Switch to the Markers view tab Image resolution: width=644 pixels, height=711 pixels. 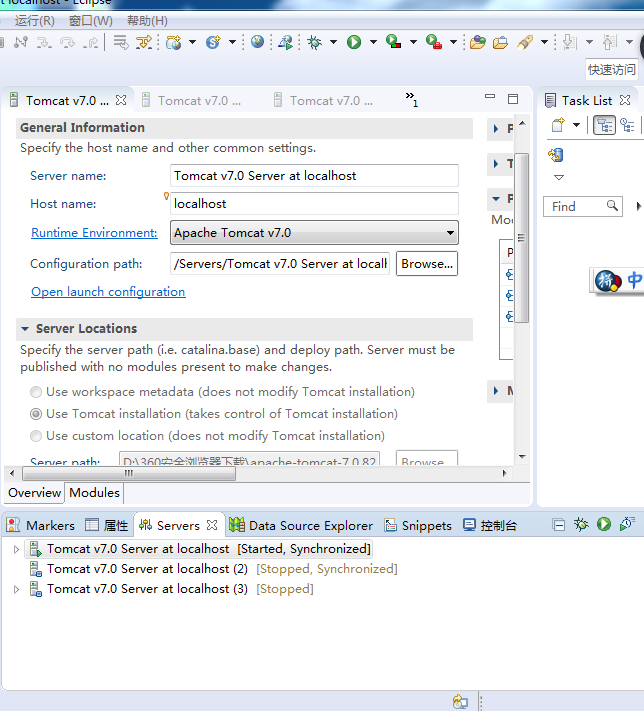41,525
